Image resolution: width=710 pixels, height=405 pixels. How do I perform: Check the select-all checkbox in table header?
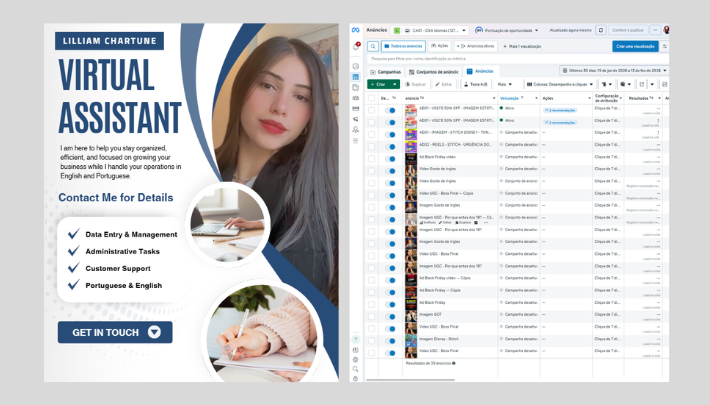(x=372, y=98)
